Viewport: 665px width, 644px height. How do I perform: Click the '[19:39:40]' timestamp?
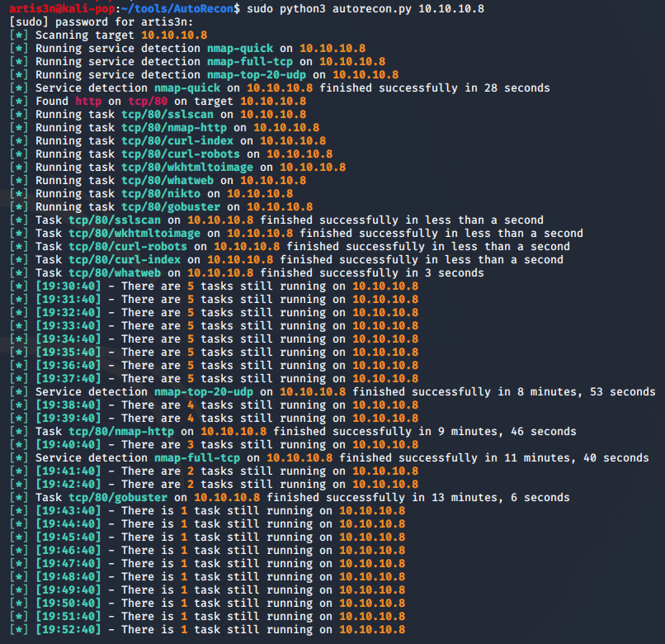68,418
